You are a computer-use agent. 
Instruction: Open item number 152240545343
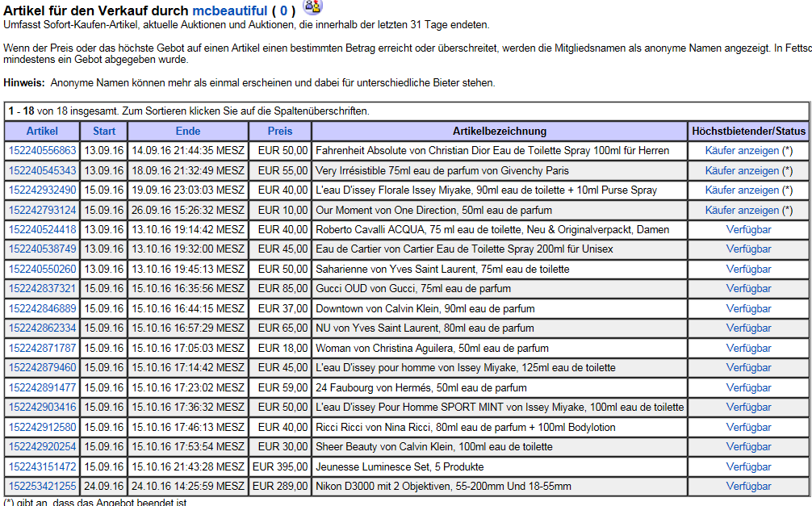pyautogui.click(x=43, y=170)
